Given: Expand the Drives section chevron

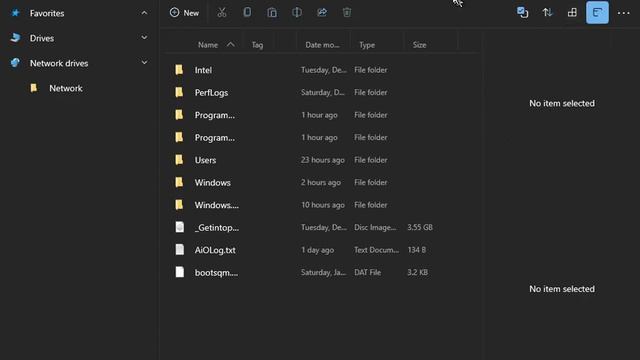Looking at the screenshot, I should 144,38.
